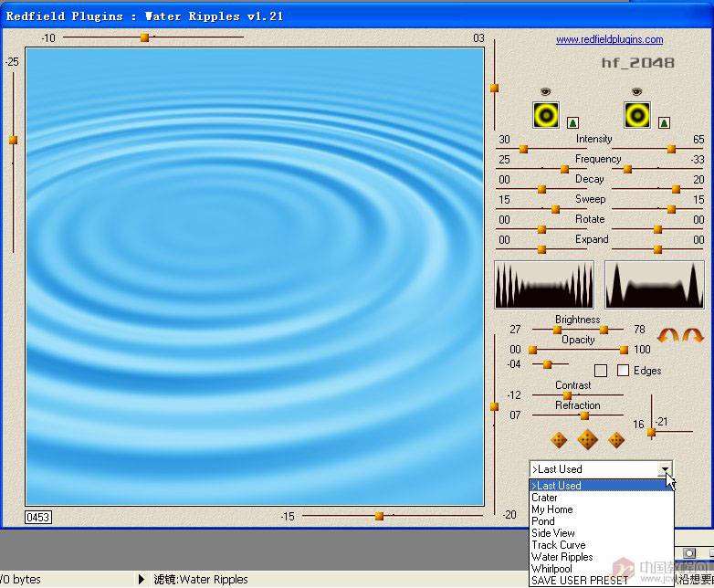
Task: Click the left Sweep slider handle
Action: 555,209
